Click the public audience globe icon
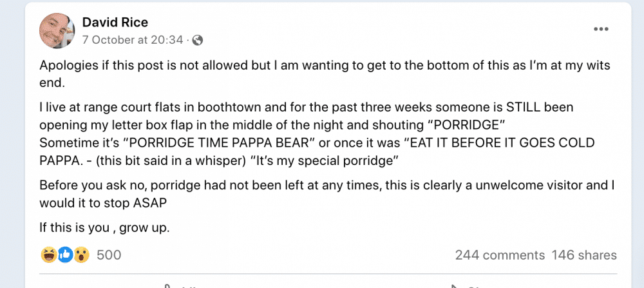644x288 pixels. [x=198, y=40]
